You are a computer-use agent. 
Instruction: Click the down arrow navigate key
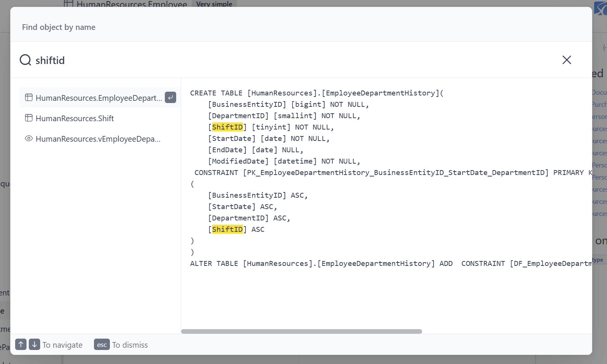coord(34,344)
